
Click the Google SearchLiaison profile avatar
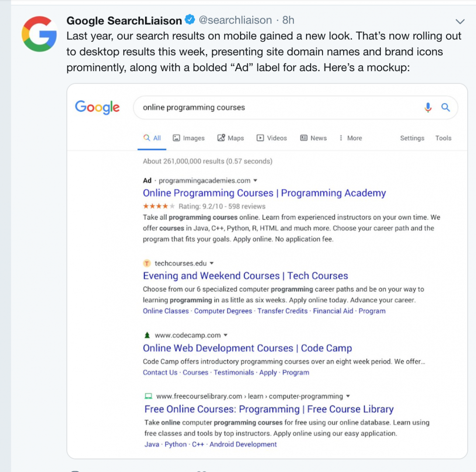pos(39,34)
